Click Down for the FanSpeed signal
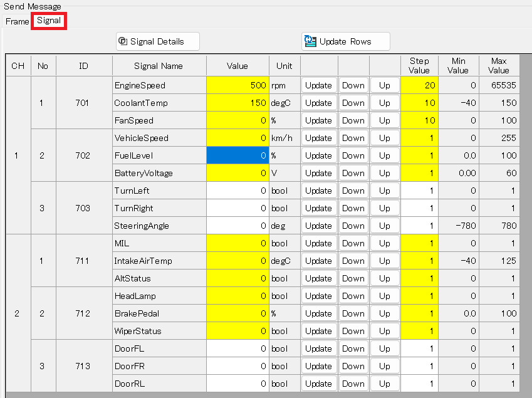The height and width of the screenshot is (398, 532). (353, 120)
